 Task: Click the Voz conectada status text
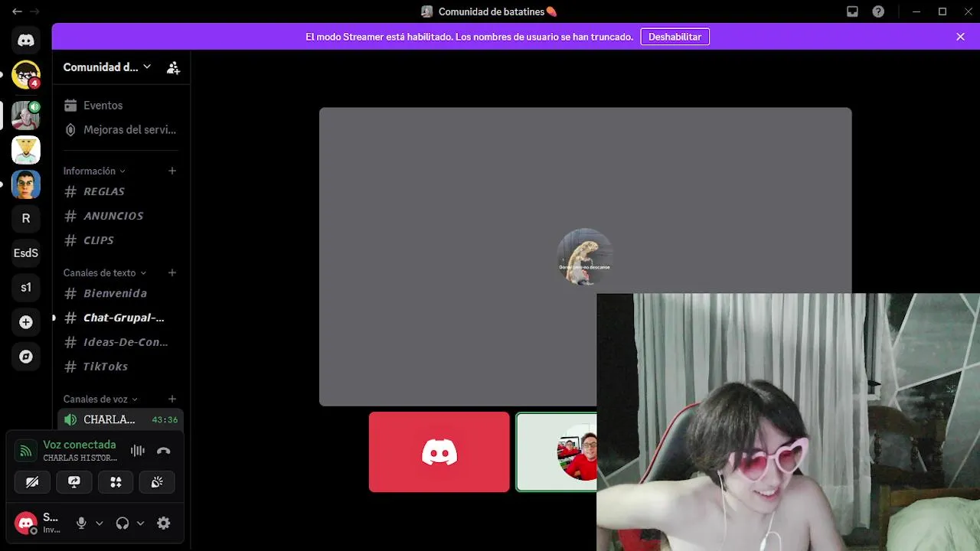pyautogui.click(x=80, y=445)
